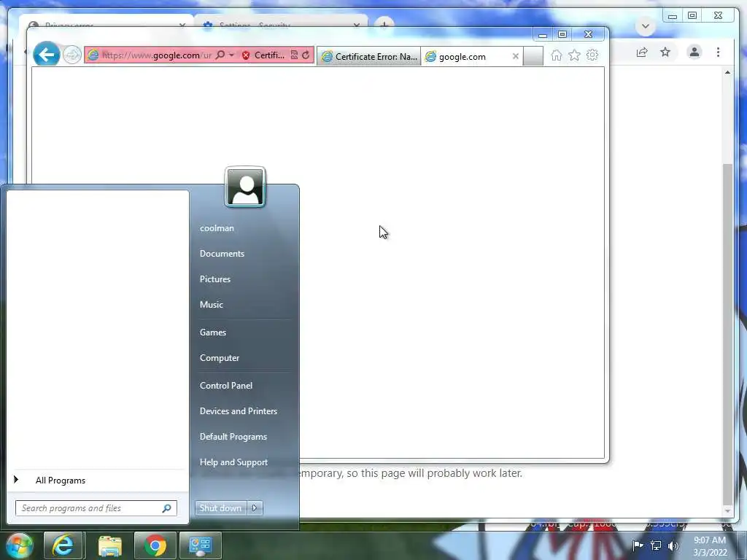Open a new blank IE tab

pos(533,57)
